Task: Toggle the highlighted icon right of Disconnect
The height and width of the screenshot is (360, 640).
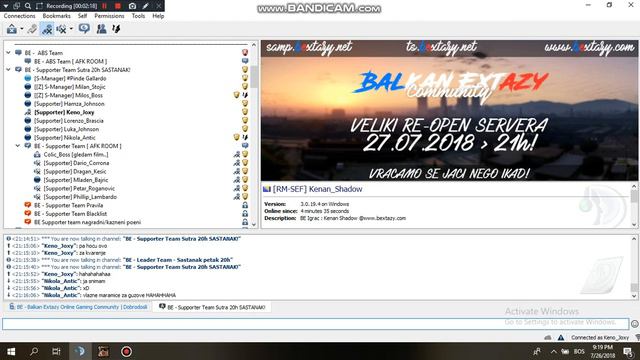Action: click(x=47, y=29)
